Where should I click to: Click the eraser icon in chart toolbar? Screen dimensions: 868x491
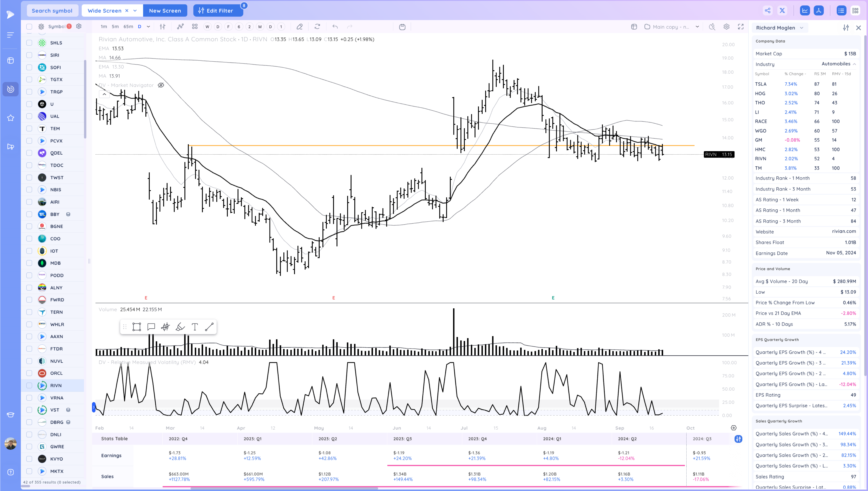pos(299,27)
